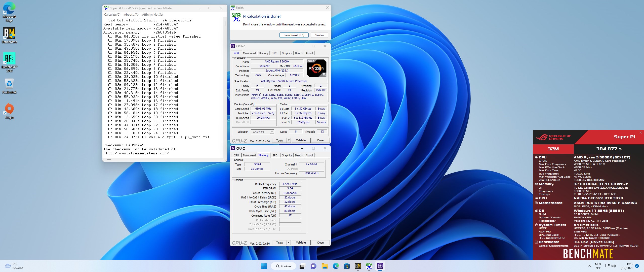
Task: Click Save Result (F6) button
Action: 294,35
